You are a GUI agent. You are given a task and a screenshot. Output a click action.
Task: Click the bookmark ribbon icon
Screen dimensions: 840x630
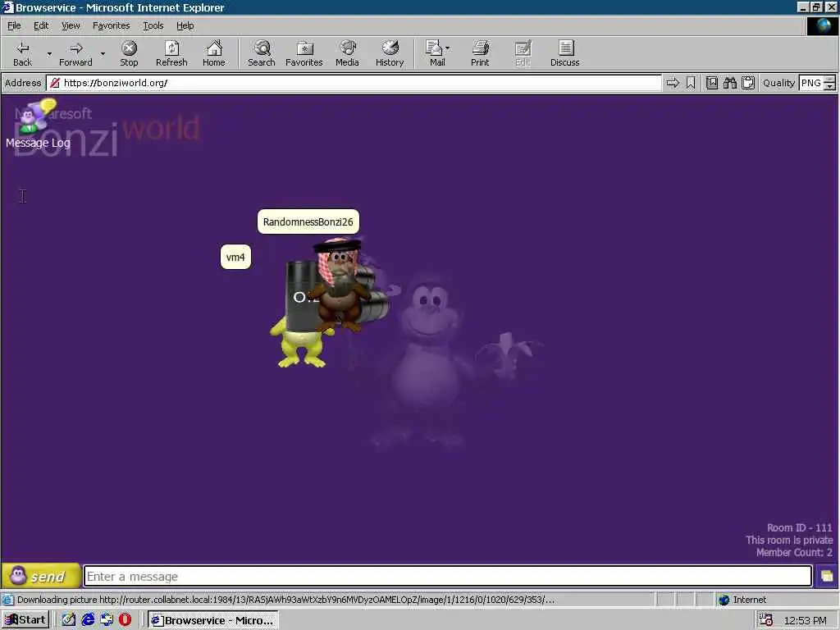point(691,83)
